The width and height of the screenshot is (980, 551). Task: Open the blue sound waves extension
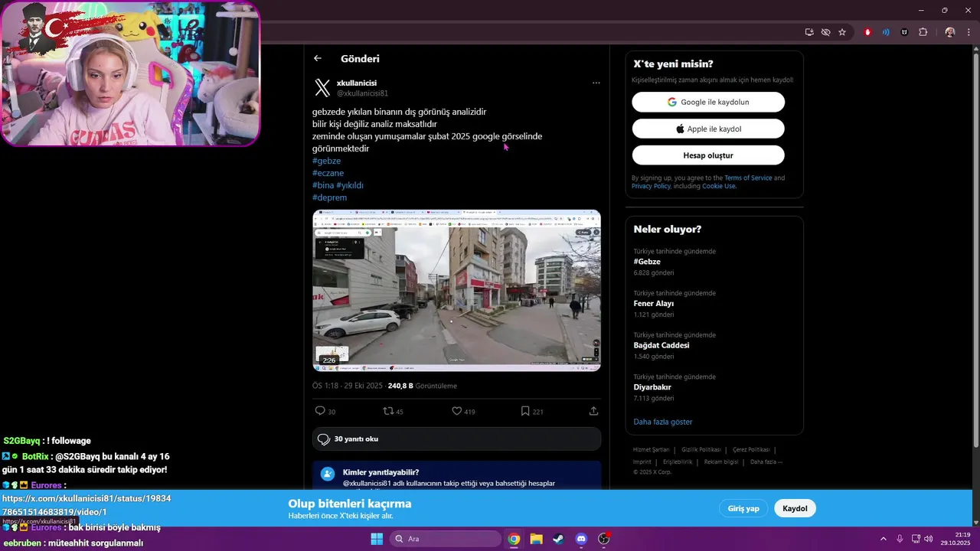[886, 32]
